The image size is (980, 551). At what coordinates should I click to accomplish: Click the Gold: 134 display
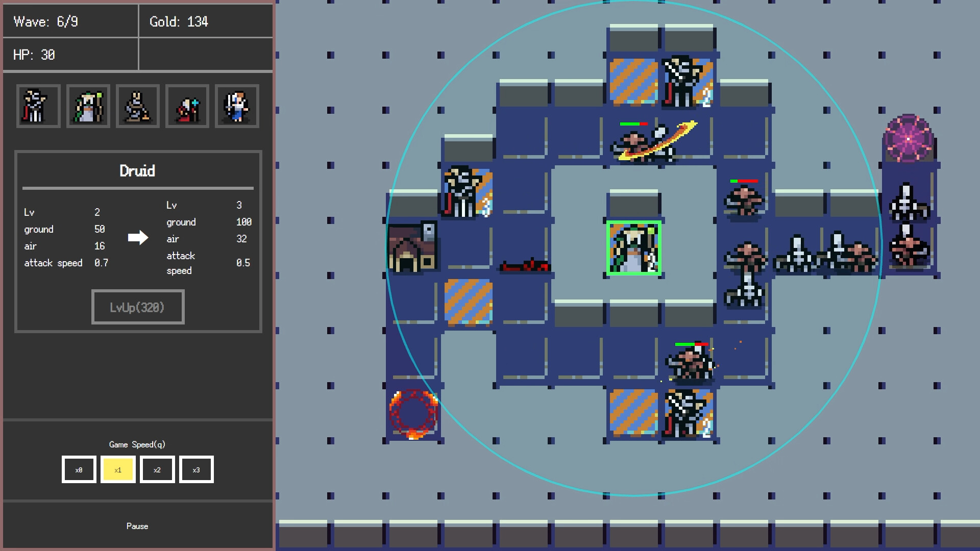205,21
